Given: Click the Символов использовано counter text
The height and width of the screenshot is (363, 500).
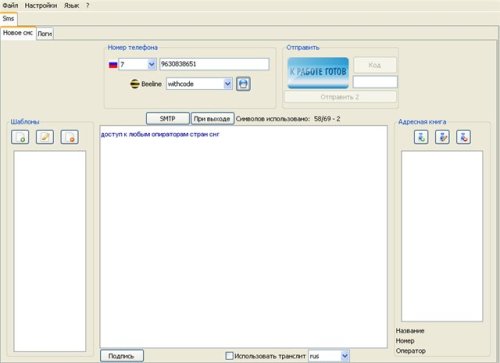Looking at the screenshot, I should coord(288,119).
